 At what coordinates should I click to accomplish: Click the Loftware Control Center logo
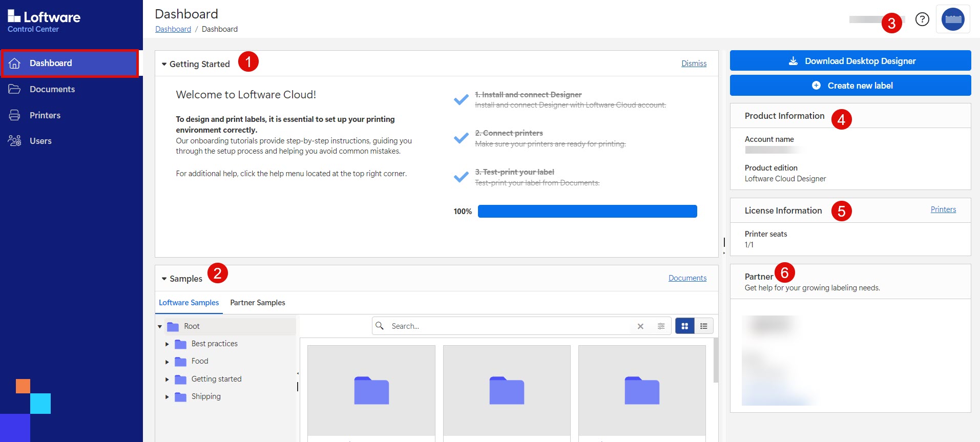[x=44, y=22]
